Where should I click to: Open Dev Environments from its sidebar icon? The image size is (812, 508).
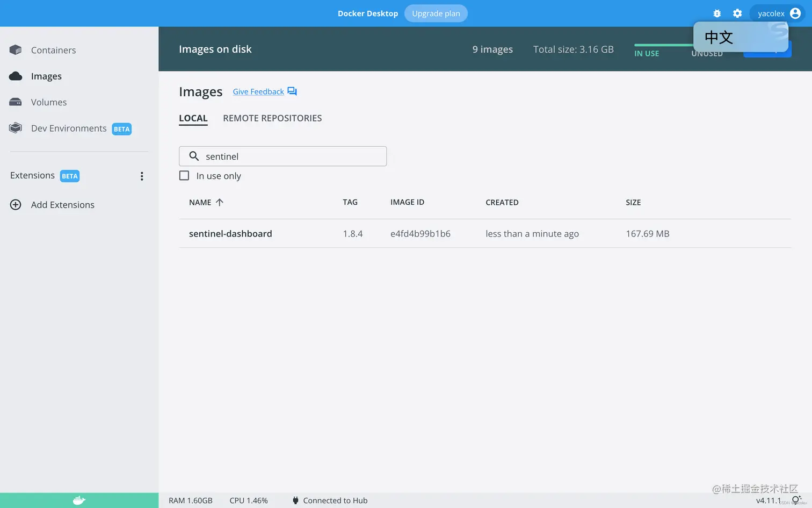(16, 128)
